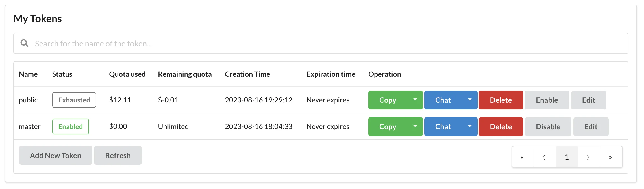Viewport: 644px width, 189px height.
Task: Select page 1 in pagination
Action: click(x=567, y=157)
